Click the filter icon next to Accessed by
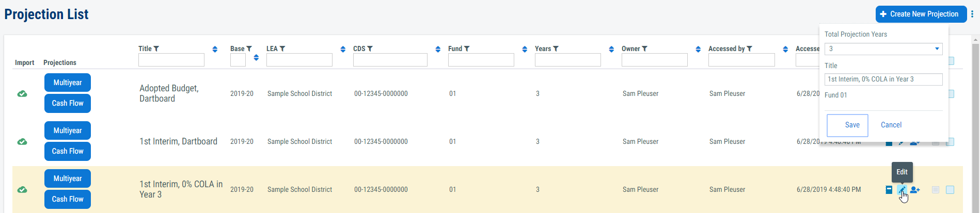The height and width of the screenshot is (213, 980). point(750,48)
